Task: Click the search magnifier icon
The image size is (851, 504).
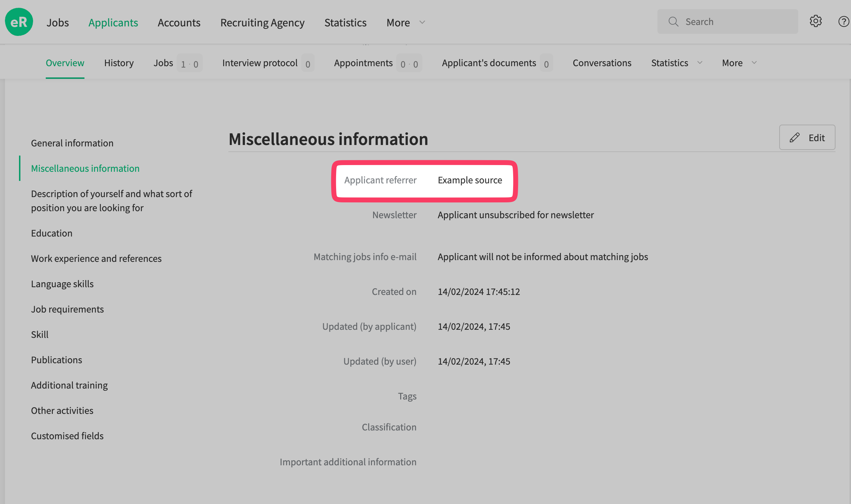Action: 673,22
